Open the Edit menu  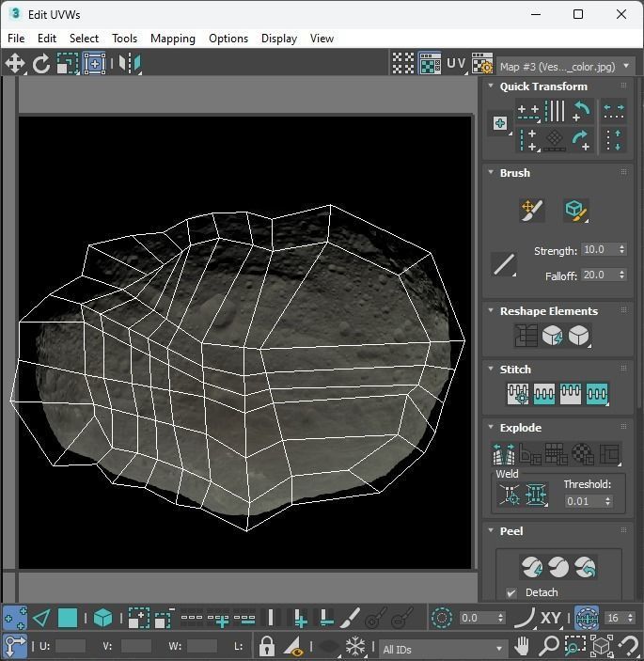pyautogui.click(x=47, y=39)
